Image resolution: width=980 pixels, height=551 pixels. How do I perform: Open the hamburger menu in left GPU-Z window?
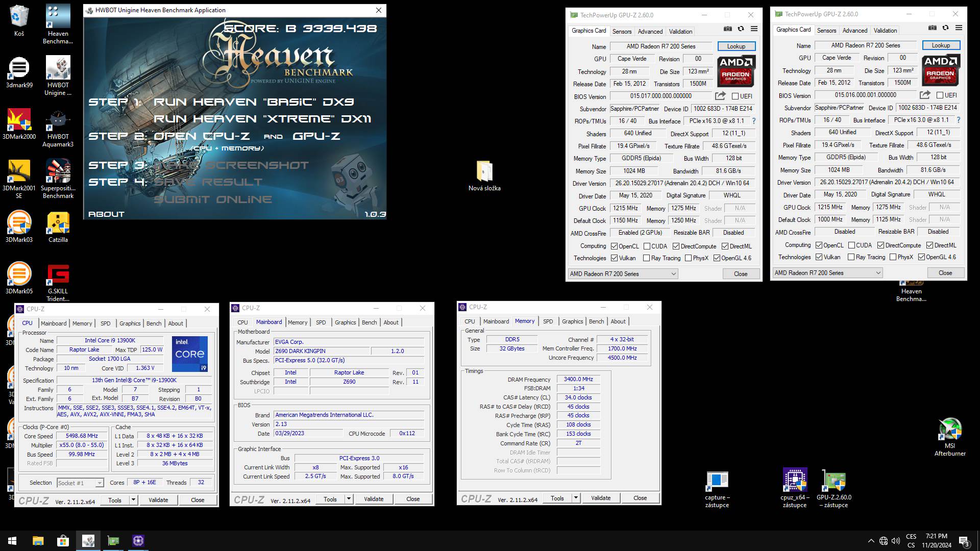754,29
